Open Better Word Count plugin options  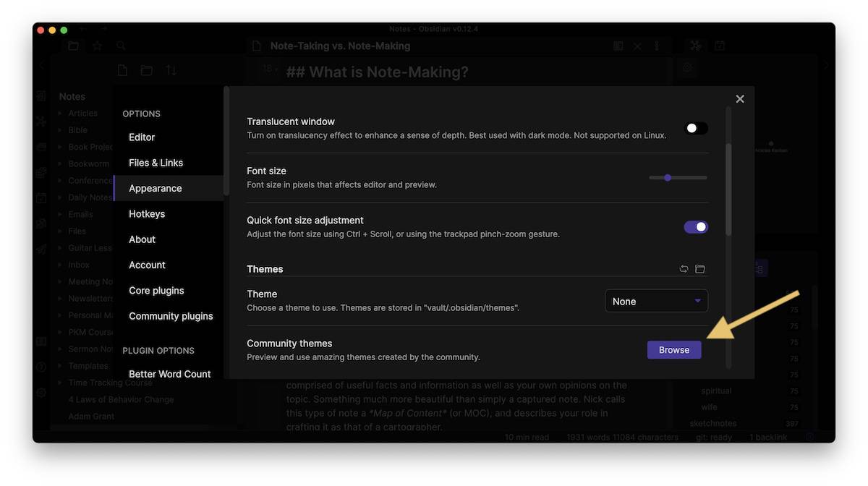pos(170,374)
